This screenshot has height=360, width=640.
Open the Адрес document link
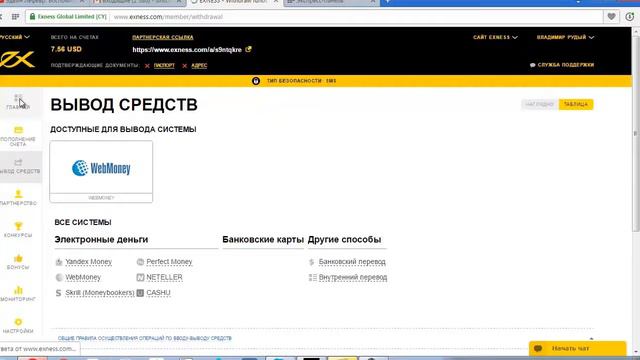199,65
